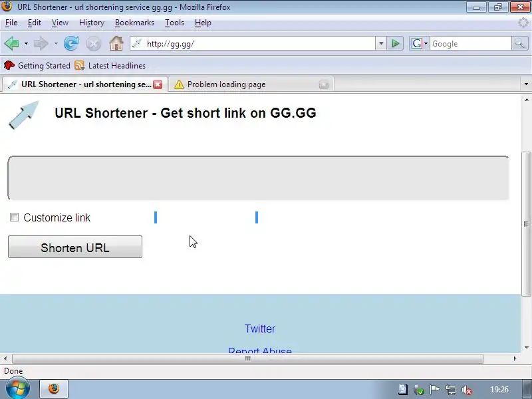This screenshot has width=532, height=399.
Task: Open the Help menu
Action: point(203,23)
